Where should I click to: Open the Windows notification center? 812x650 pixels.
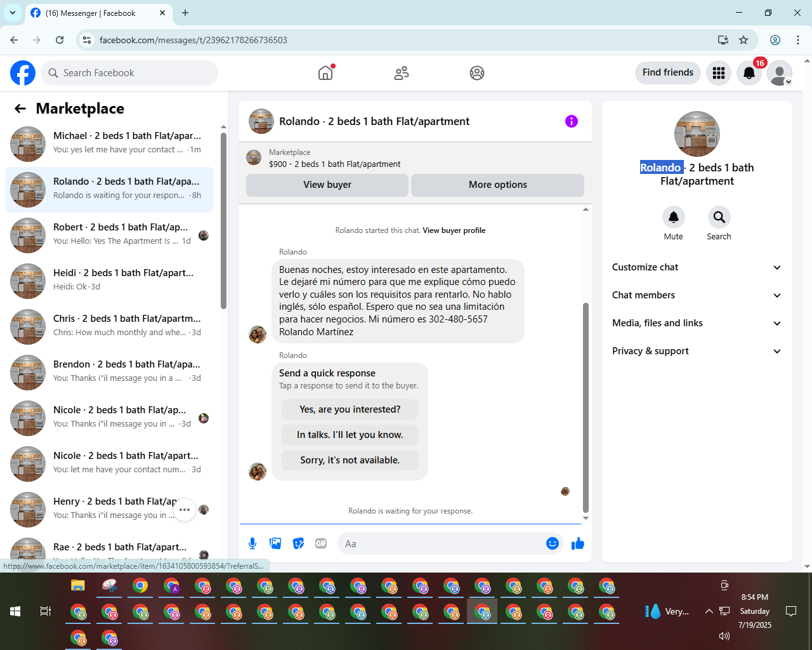click(x=791, y=611)
